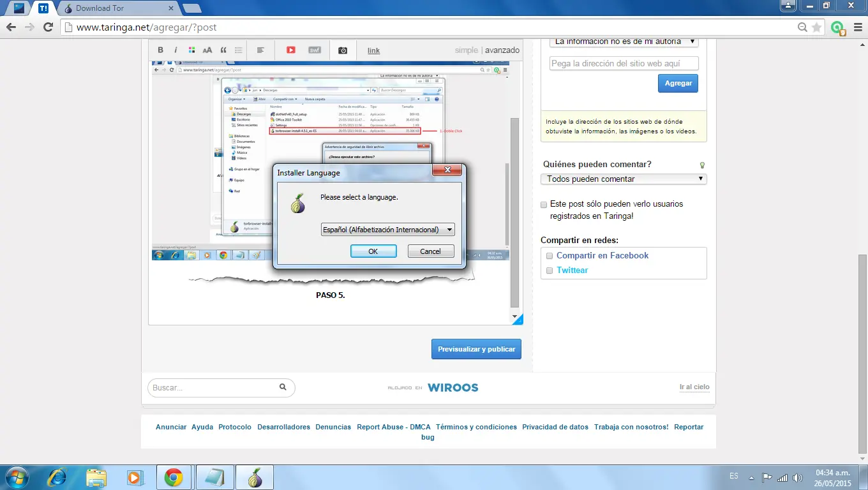The width and height of the screenshot is (868, 490).
Task: Open the Desarrolladores footer link
Action: click(283, 427)
